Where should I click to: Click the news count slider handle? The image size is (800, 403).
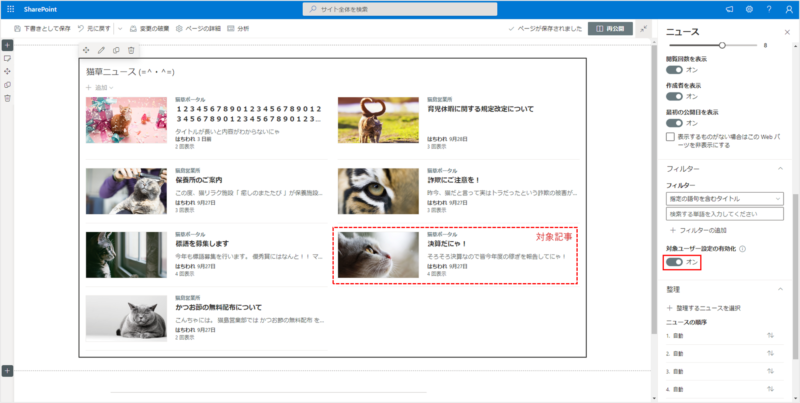click(x=750, y=45)
